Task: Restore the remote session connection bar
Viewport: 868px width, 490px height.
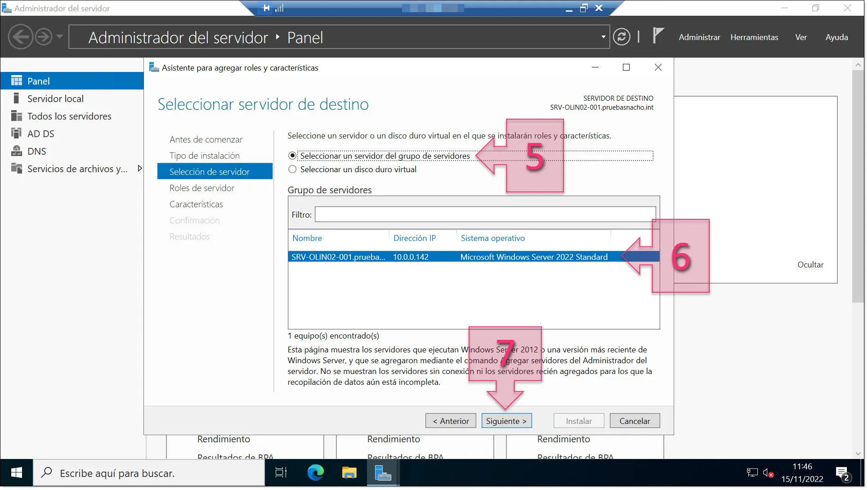Action: tap(584, 8)
